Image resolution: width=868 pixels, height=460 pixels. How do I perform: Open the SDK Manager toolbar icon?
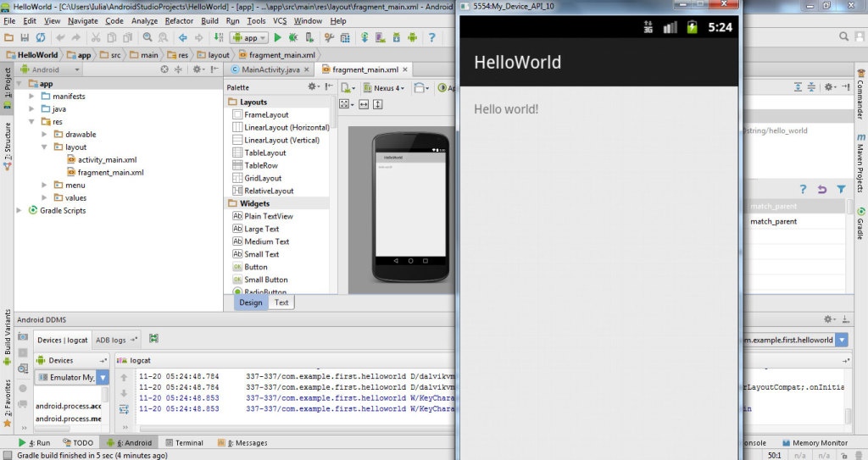click(397, 37)
